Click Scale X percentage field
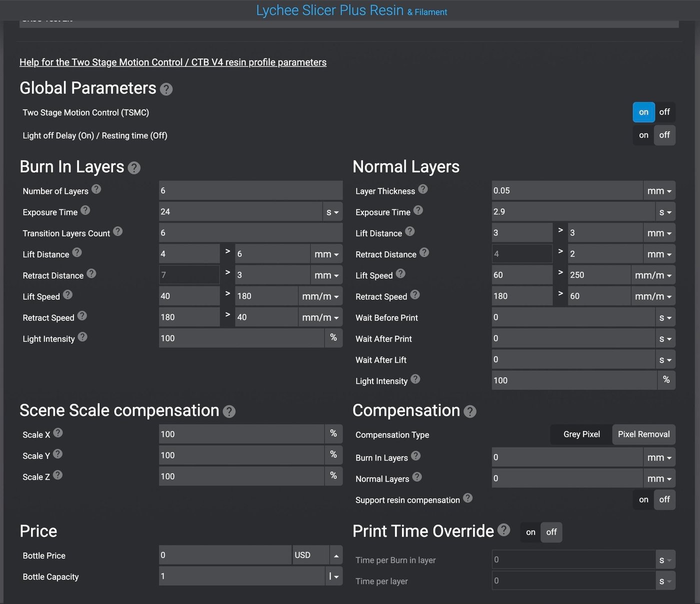Viewport: 700px width, 604px height. coord(241,434)
